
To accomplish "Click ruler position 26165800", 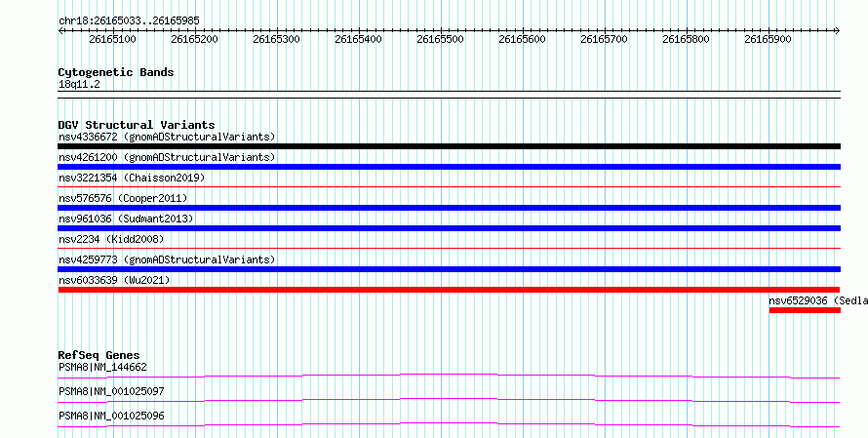I will coord(686,39).
